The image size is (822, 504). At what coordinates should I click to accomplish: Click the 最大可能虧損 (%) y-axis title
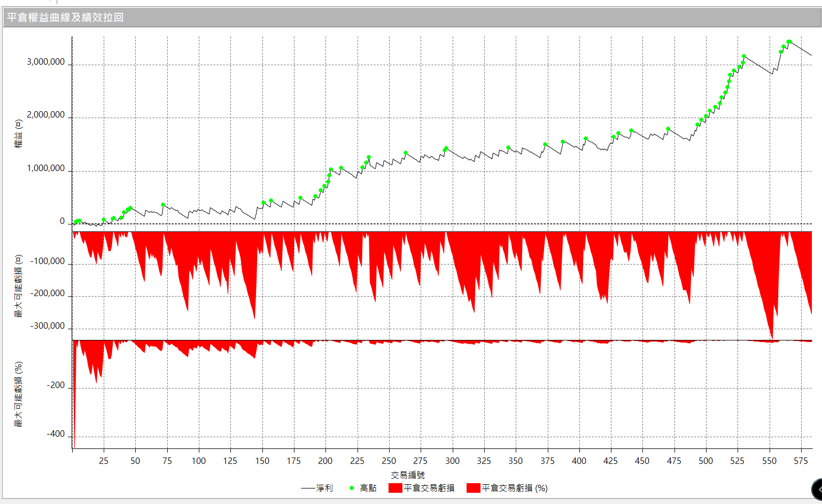coord(19,394)
